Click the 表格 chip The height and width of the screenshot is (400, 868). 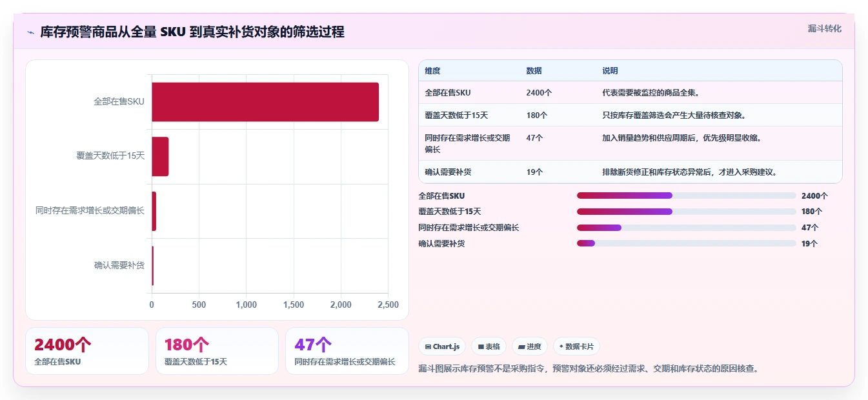click(489, 346)
